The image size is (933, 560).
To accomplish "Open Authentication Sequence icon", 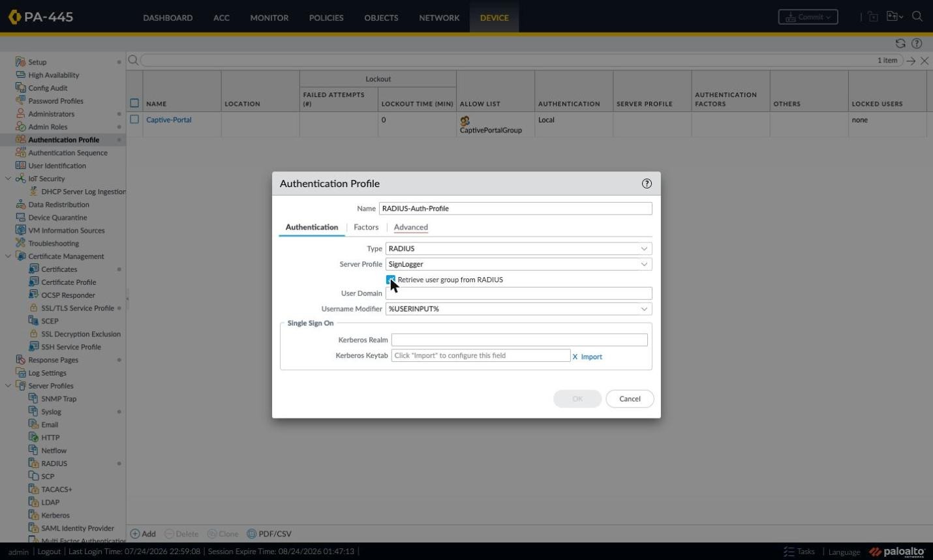I will (x=20, y=153).
